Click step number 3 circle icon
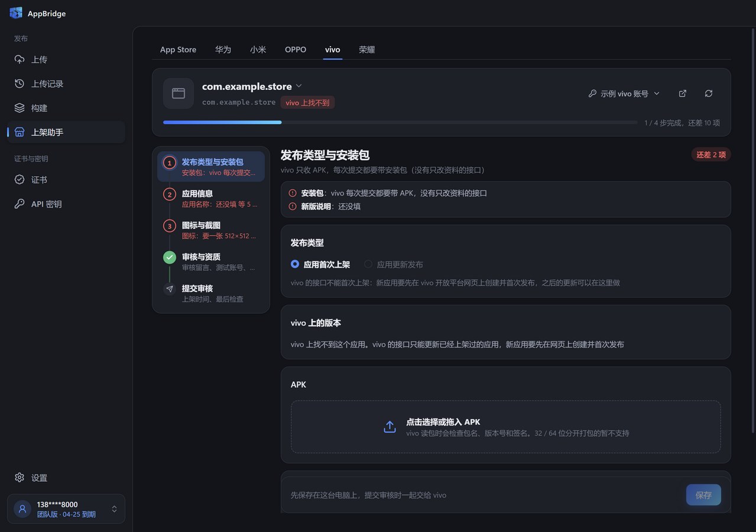The width and height of the screenshot is (756, 532). point(170,226)
